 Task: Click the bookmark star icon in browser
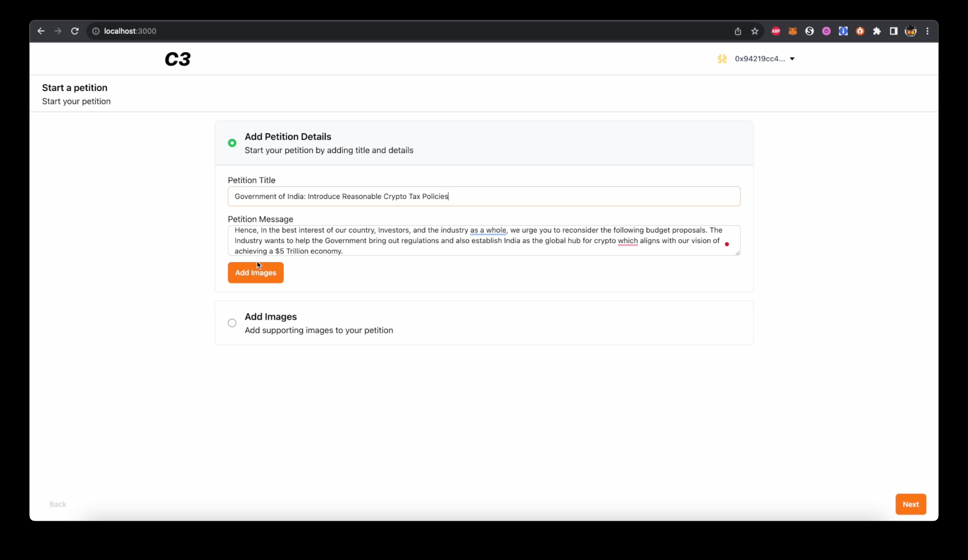(754, 31)
